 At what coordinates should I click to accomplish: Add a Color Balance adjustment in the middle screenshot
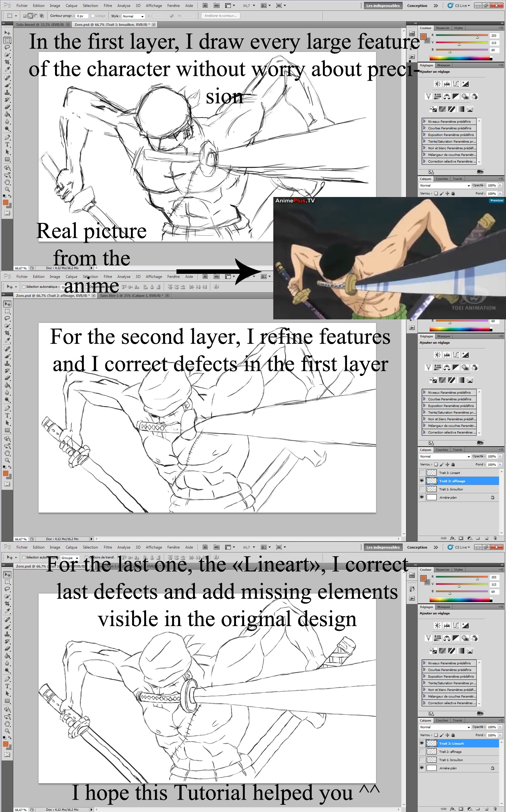click(x=447, y=367)
